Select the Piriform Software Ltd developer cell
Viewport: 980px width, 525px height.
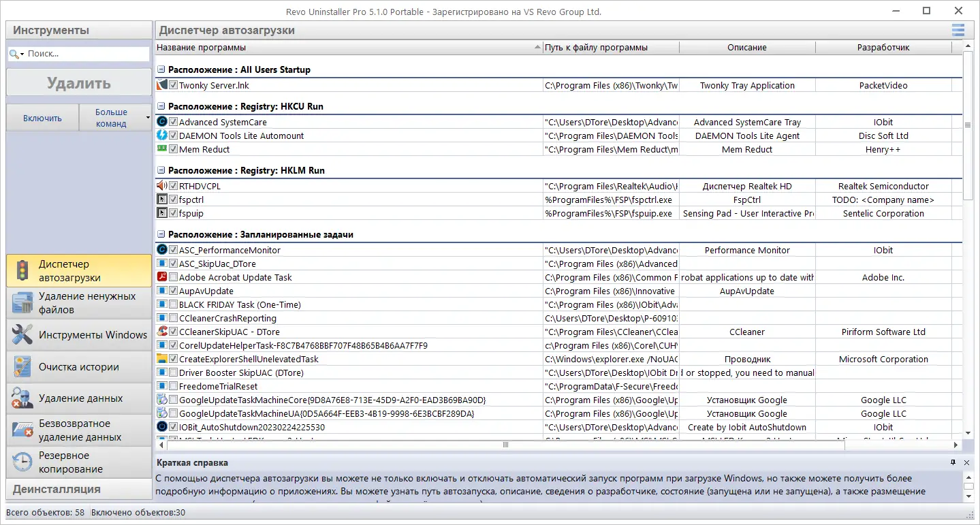[883, 332]
